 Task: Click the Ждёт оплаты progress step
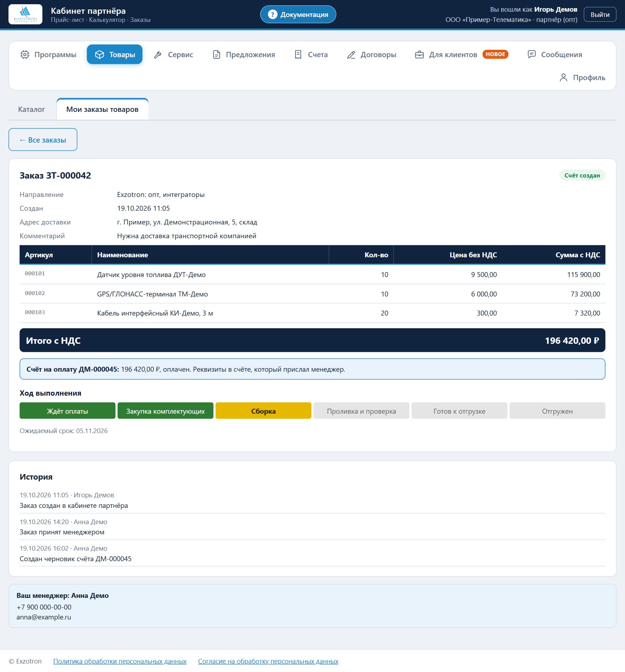tap(67, 411)
